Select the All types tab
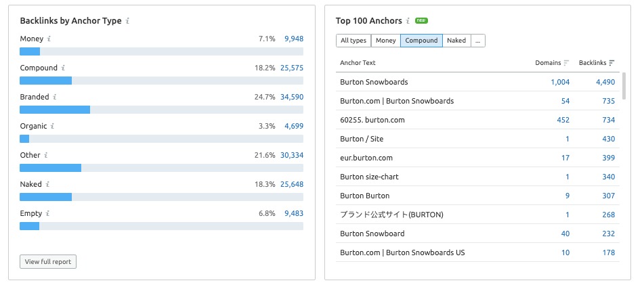This screenshot has width=644, height=287. coord(353,41)
